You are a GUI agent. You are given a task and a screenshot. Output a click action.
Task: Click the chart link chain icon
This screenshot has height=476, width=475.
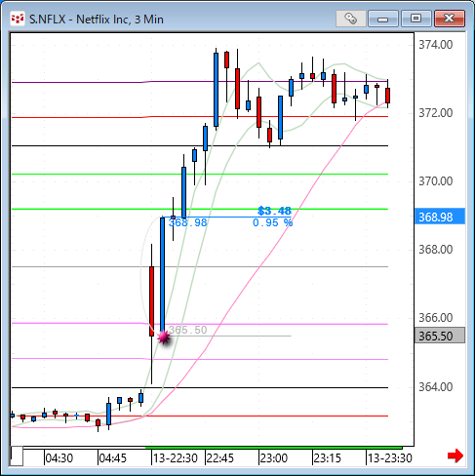pyautogui.click(x=350, y=19)
